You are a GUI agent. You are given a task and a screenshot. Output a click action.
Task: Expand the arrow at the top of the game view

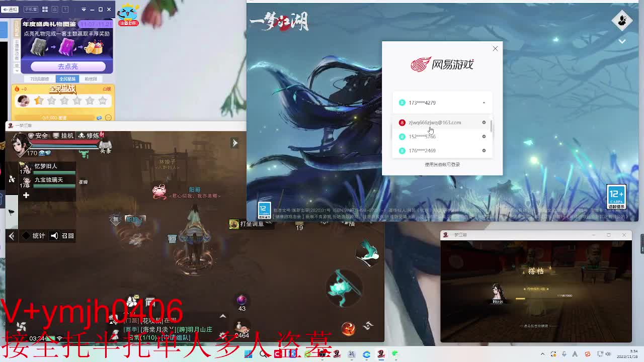(x=235, y=143)
